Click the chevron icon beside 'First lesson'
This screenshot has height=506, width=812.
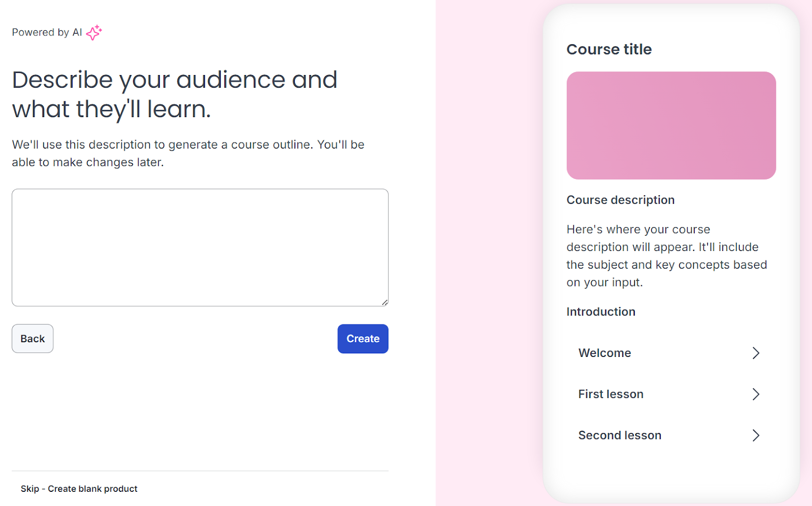[x=756, y=394]
